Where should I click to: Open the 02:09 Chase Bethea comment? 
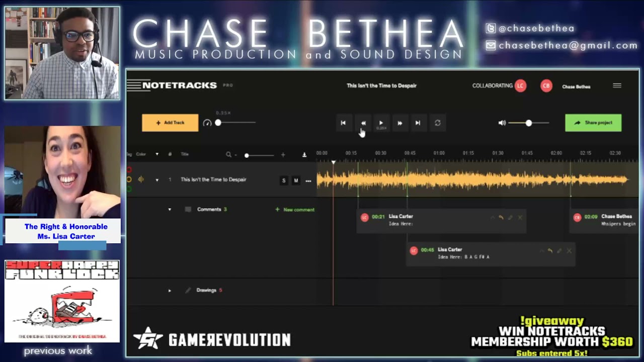(x=604, y=221)
